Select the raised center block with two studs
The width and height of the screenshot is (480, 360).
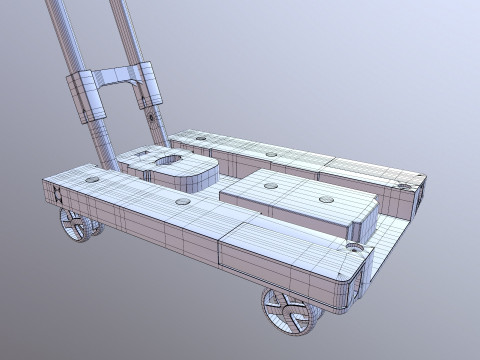[x=299, y=204]
